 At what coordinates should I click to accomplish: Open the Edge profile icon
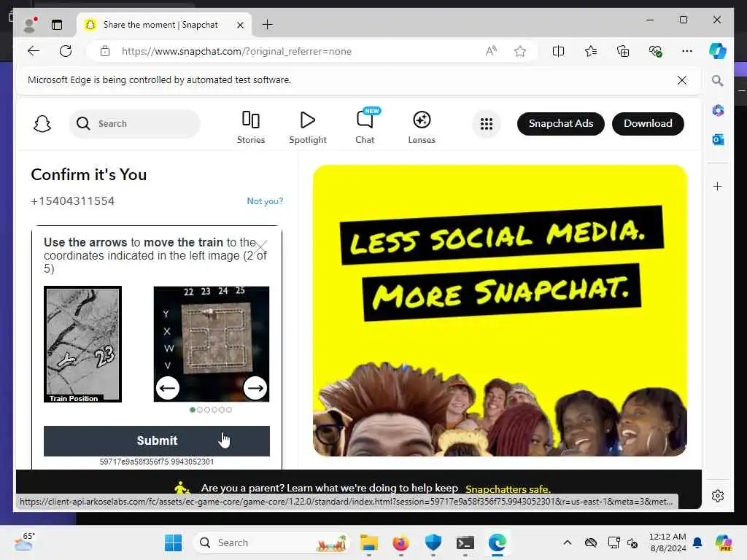coord(30,25)
